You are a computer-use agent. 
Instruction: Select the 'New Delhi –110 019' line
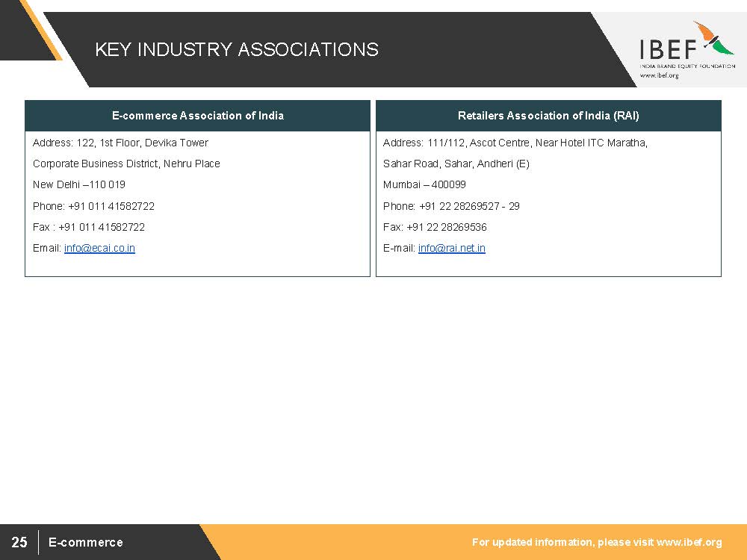(79, 184)
